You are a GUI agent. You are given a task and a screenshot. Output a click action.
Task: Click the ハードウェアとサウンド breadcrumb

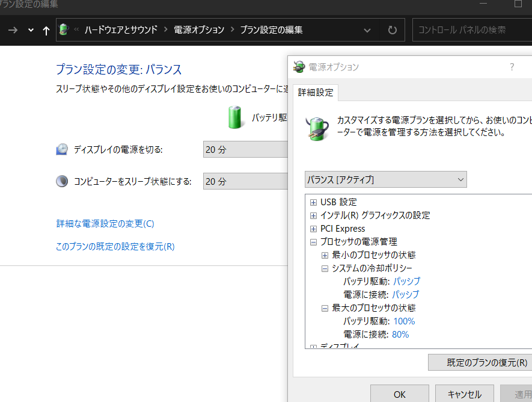(121, 30)
